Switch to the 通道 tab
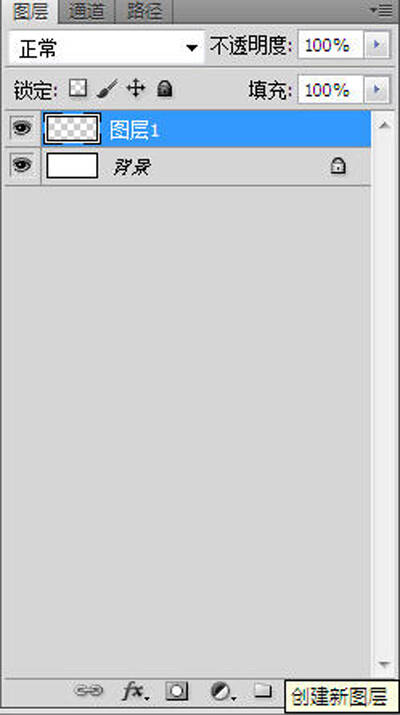Viewport: 400px width, 715px height. click(87, 11)
